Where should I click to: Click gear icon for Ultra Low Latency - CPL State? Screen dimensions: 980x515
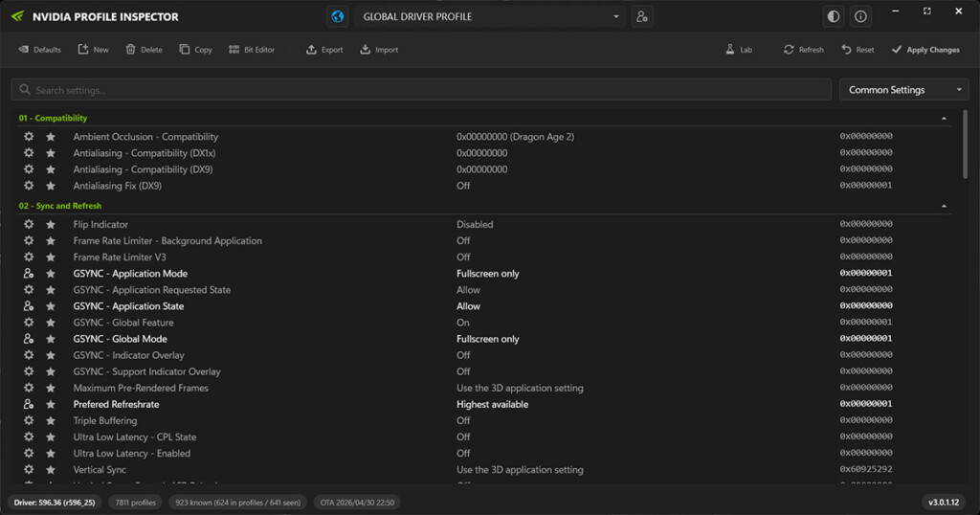pyautogui.click(x=29, y=437)
